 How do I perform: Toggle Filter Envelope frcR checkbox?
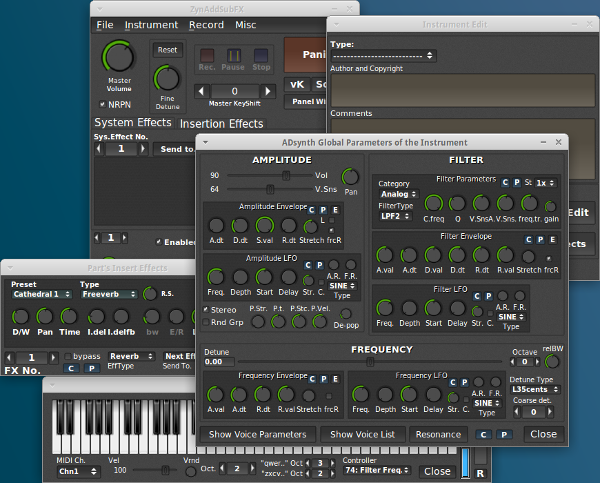[x=548, y=258]
